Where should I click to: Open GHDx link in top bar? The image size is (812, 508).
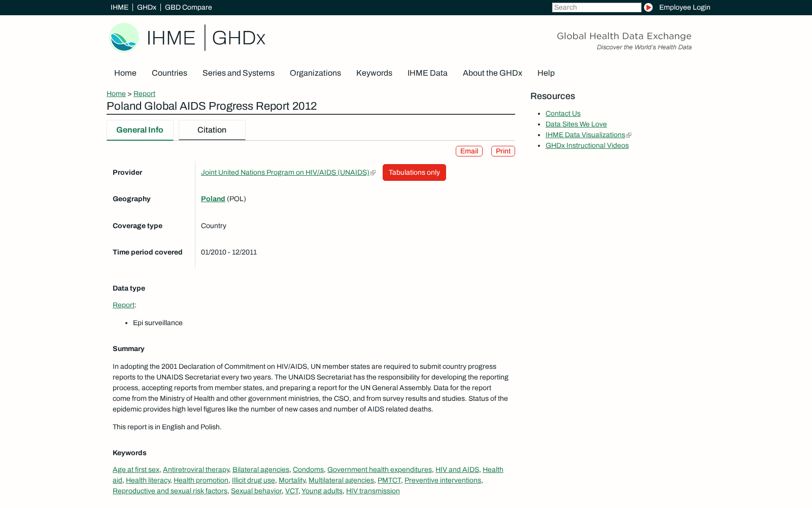coord(147,7)
